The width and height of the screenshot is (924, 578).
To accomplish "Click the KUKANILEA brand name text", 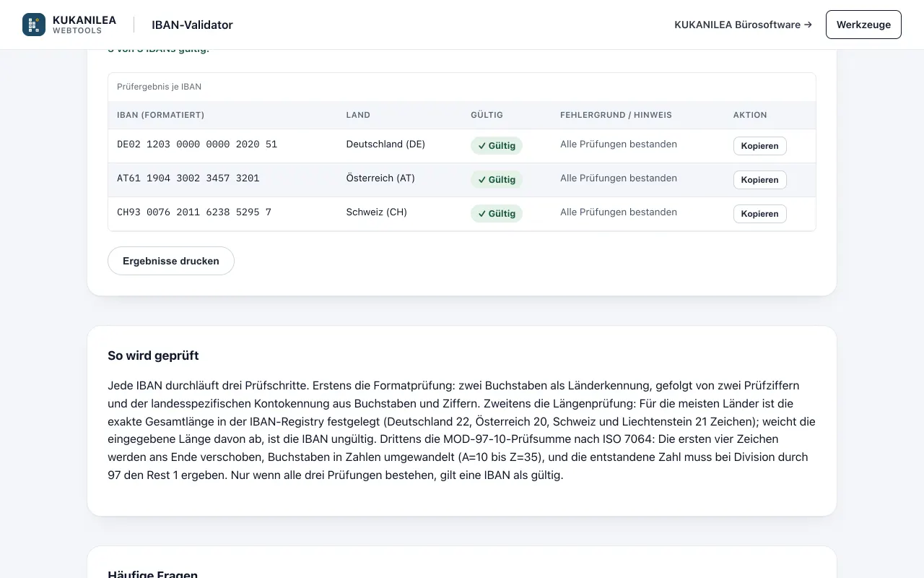I will pos(84,20).
